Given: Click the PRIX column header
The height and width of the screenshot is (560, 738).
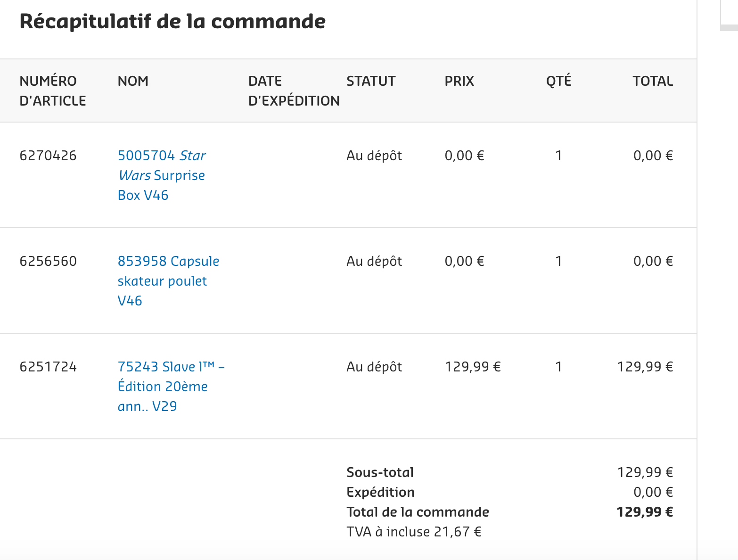Looking at the screenshot, I should click(x=459, y=81).
